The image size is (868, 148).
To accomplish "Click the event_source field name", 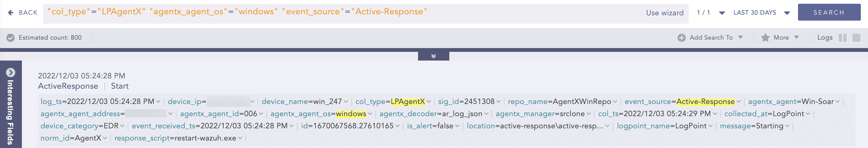I will click(x=648, y=101).
